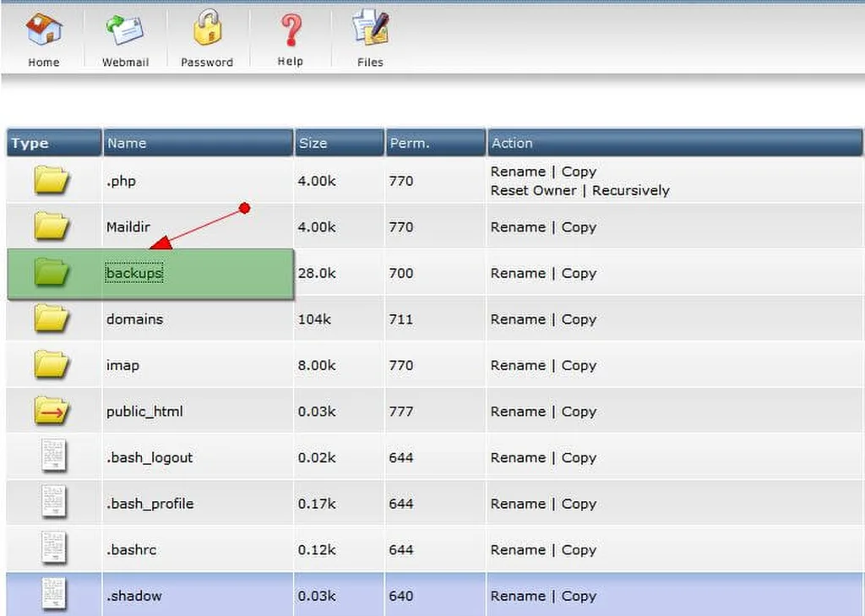
Task: Rename the .bash_profile file
Action: pyautogui.click(x=518, y=504)
